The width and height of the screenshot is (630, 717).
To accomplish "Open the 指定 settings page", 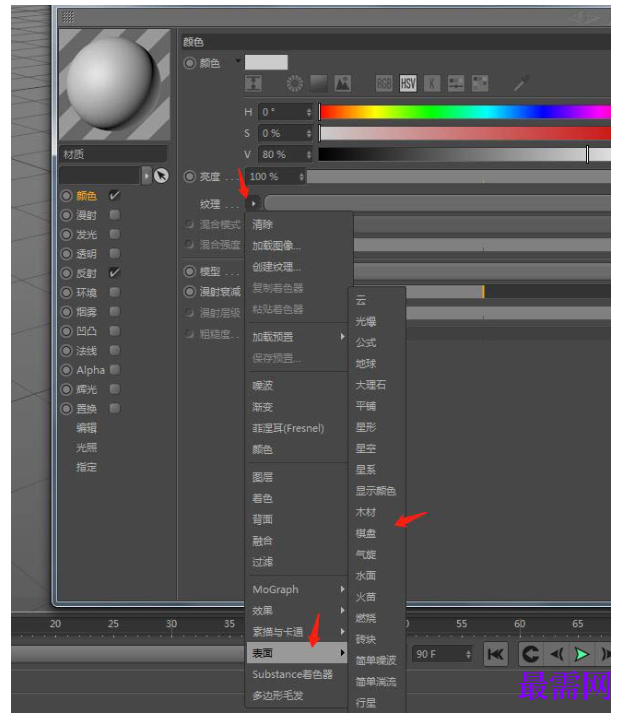I will [x=86, y=467].
